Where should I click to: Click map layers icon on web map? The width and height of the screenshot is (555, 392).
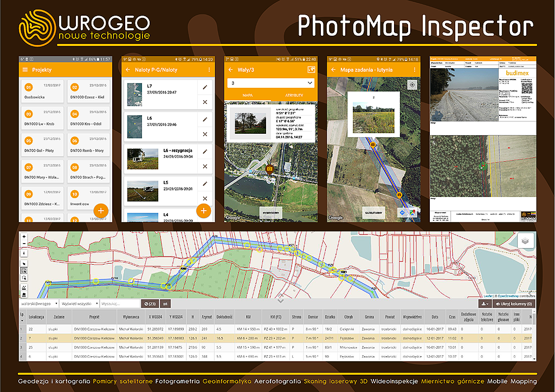[525, 241]
